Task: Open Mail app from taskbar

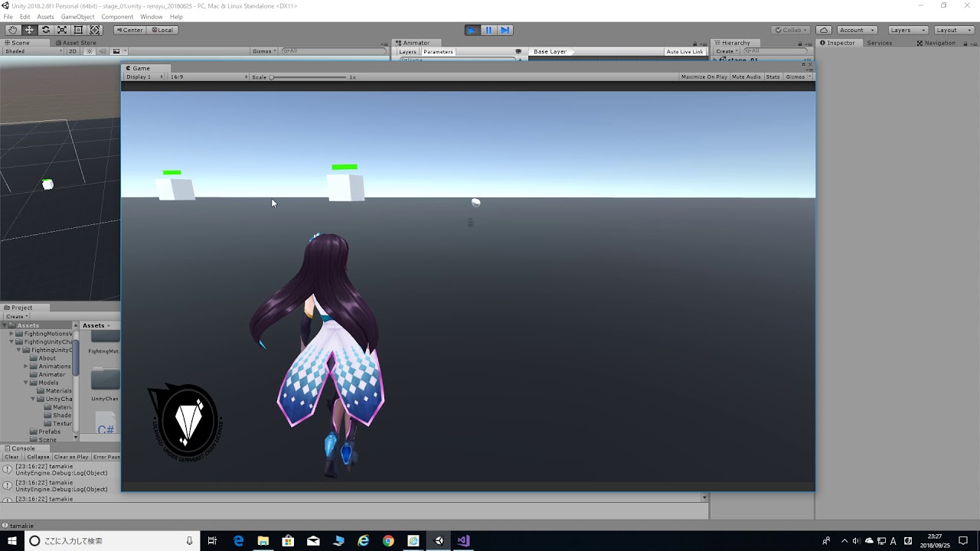Action: tap(313, 540)
